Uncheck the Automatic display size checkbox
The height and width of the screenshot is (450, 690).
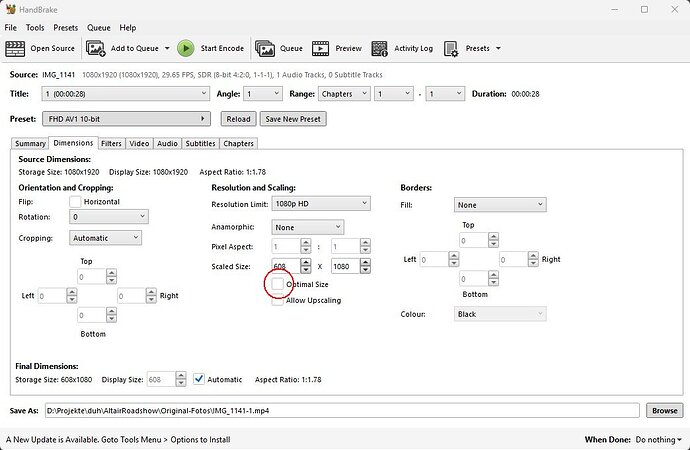pyautogui.click(x=199, y=379)
